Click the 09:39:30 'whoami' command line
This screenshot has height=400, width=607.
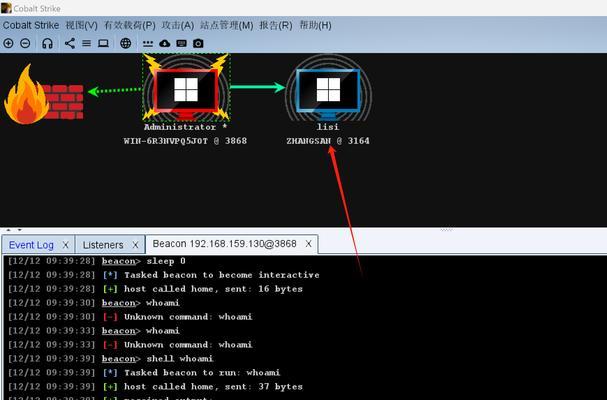pos(94,303)
